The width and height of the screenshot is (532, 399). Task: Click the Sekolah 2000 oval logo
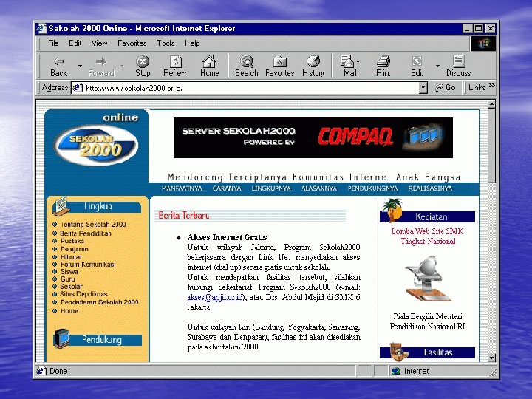(96, 145)
